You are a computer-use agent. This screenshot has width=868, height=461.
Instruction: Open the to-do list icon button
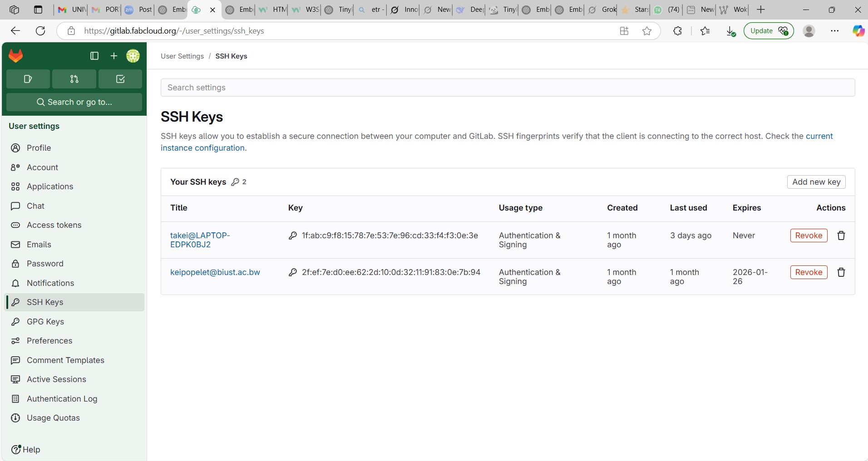pos(120,79)
